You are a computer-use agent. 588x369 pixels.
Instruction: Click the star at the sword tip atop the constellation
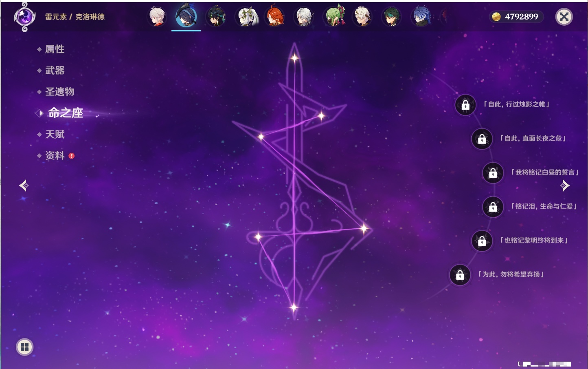[x=294, y=58]
